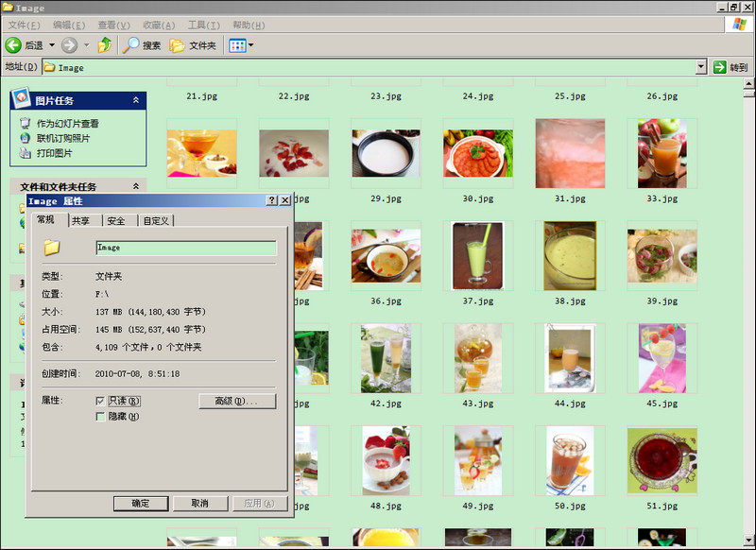
Task: Click the help question mark in properties dialog
Action: click(272, 200)
